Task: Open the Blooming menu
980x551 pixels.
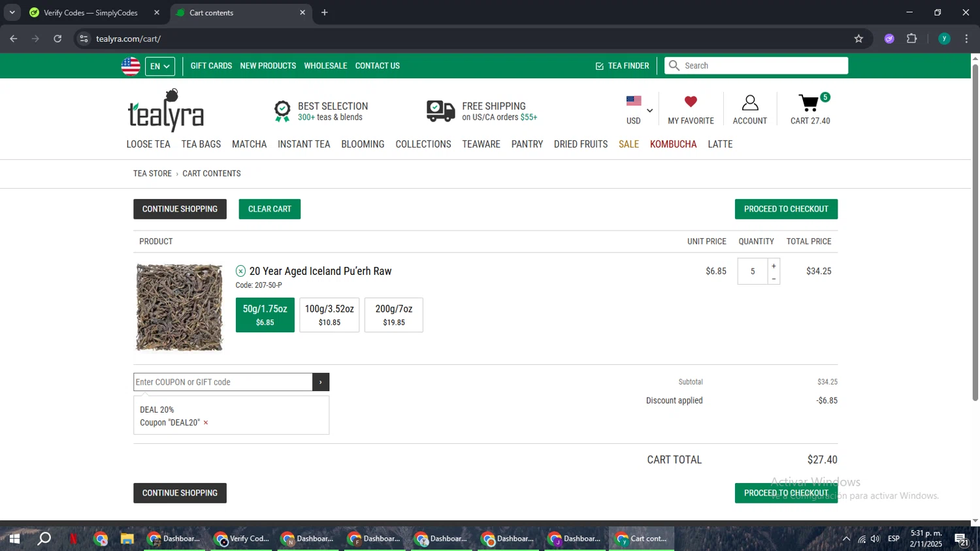Action: 363,144
